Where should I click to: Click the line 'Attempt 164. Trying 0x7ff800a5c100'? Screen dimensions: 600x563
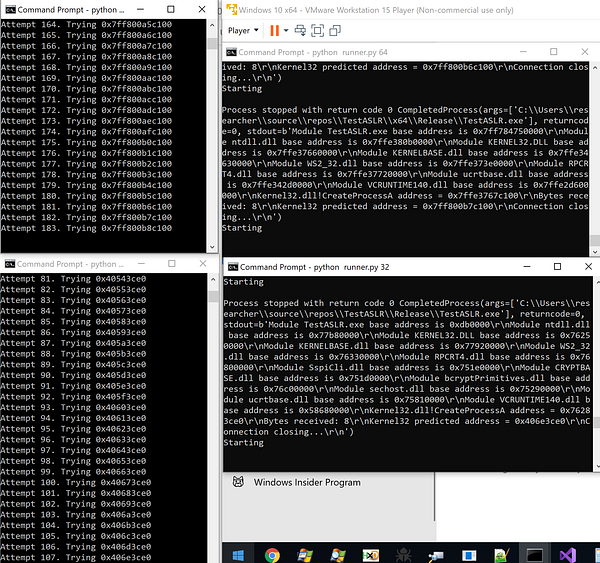86,24
